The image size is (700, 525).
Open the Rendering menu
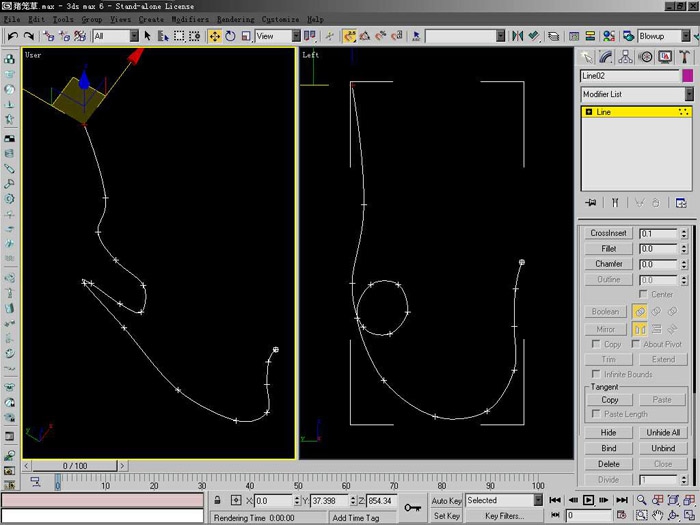236,19
